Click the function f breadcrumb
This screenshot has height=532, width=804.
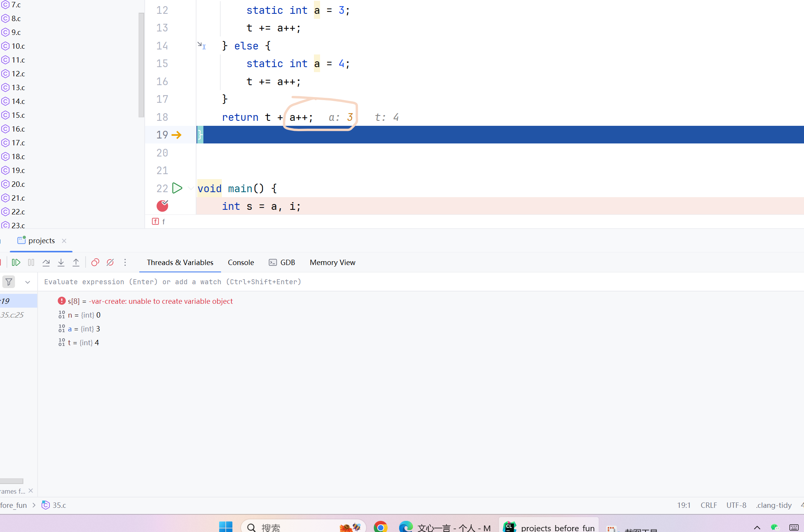coord(159,221)
